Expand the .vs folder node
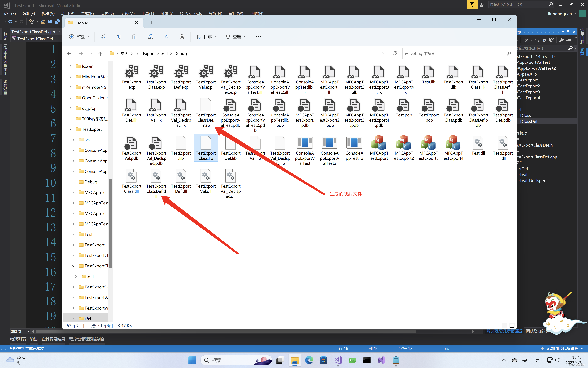 73,140
